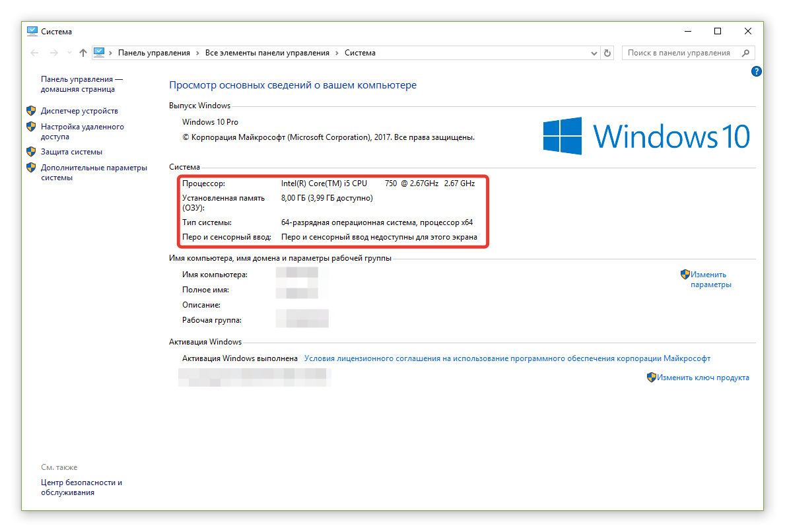Click computer icon in address bar
The width and height of the screenshot is (785, 532).
coord(99,53)
